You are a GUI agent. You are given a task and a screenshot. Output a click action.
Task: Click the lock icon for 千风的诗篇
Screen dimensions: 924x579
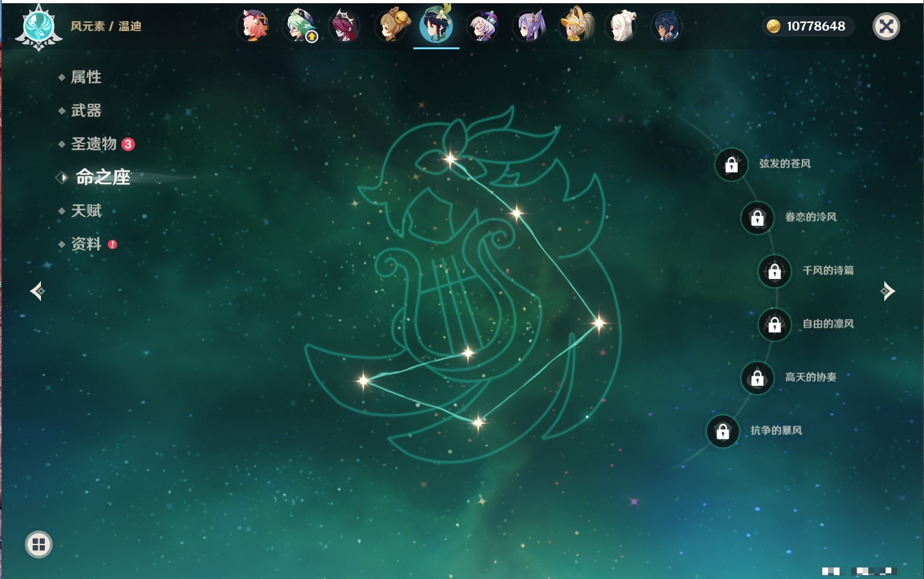(774, 271)
